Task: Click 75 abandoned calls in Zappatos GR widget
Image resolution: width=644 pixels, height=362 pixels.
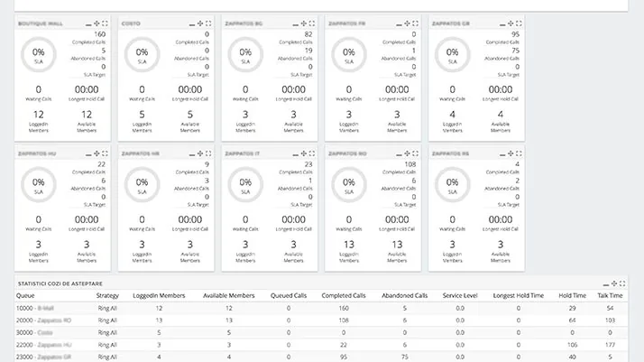Action: pyautogui.click(x=515, y=51)
